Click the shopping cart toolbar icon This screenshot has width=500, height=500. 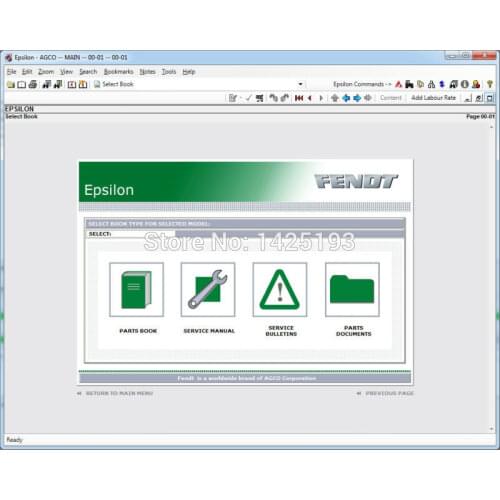259,98
